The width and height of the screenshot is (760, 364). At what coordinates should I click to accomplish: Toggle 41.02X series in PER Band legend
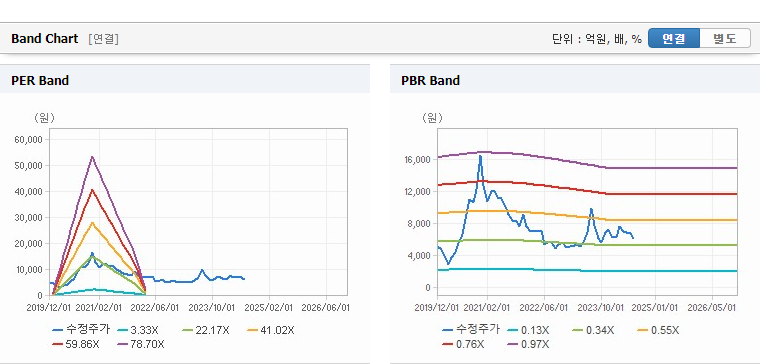(270, 331)
